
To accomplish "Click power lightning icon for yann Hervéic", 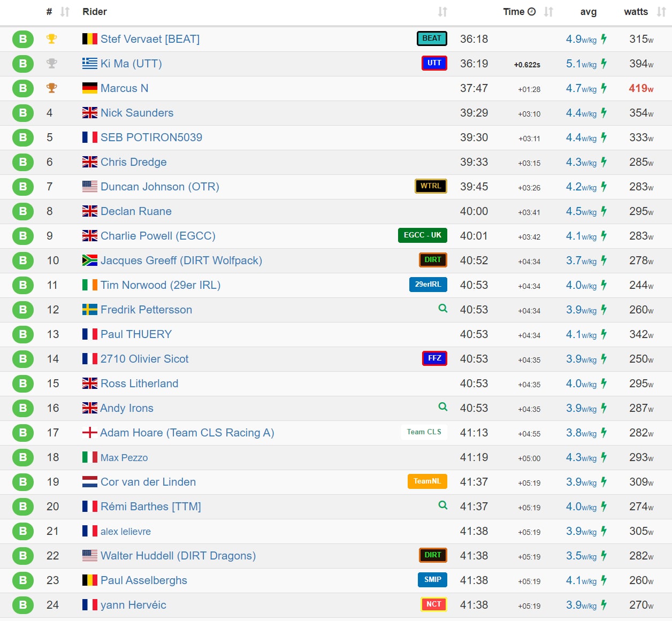I will click(x=604, y=605).
